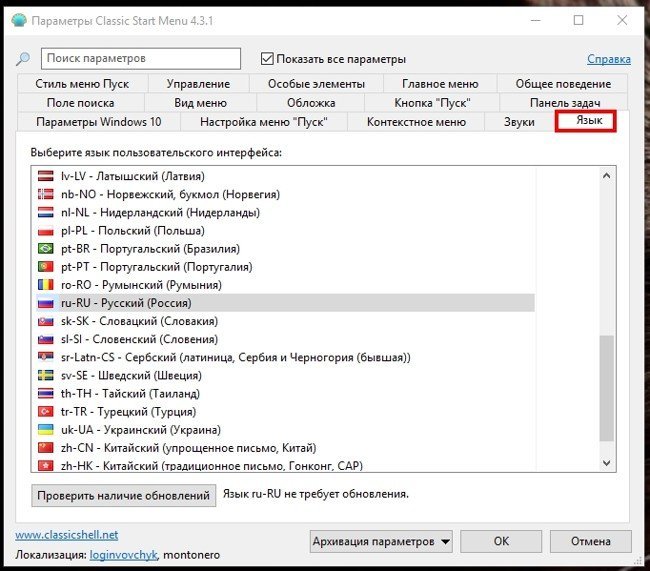Click the 'Отмена' button
This screenshot has width=650, height=571.
pyautogui.click(x=591, y=542)
